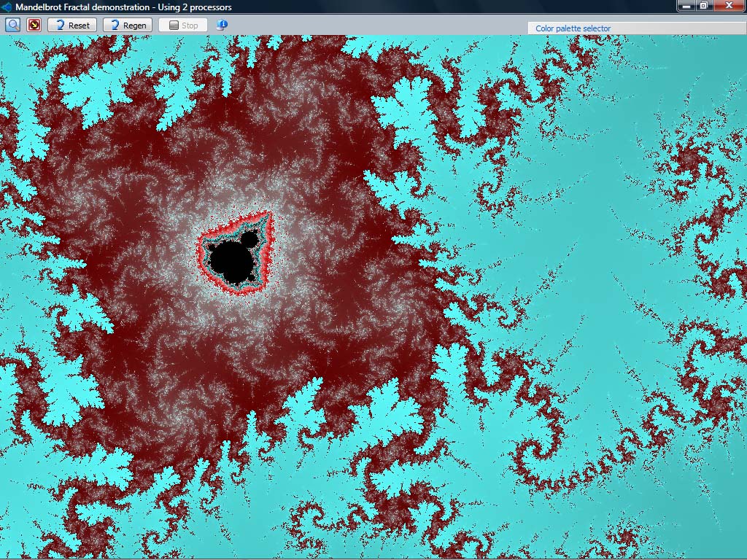Viewport: 747px width, 560px height.
Task: Select the magnifying glass zoom tool
Action: (x=12, y=24)
